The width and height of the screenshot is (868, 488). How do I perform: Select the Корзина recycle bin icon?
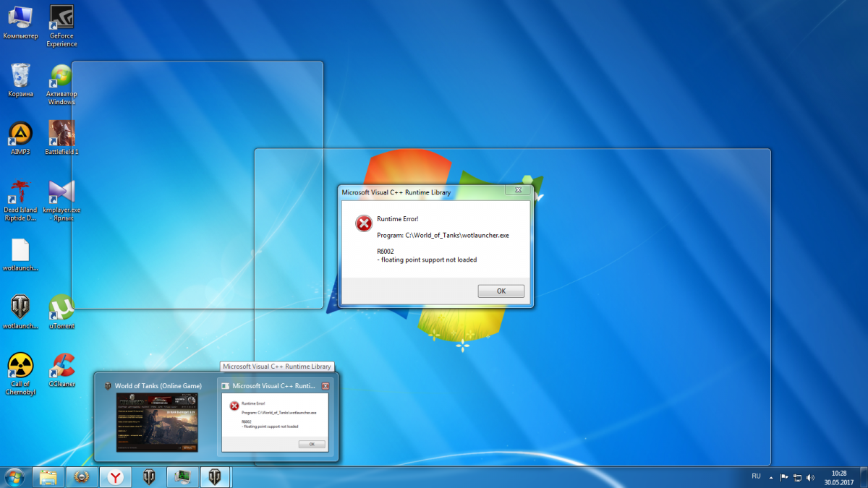pyautogui.click(x=20, y=80)
